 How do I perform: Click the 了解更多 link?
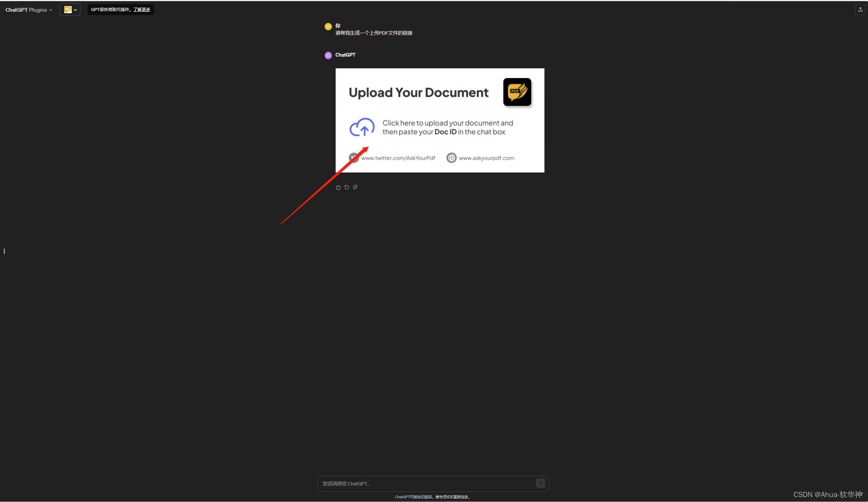(142, 10)
